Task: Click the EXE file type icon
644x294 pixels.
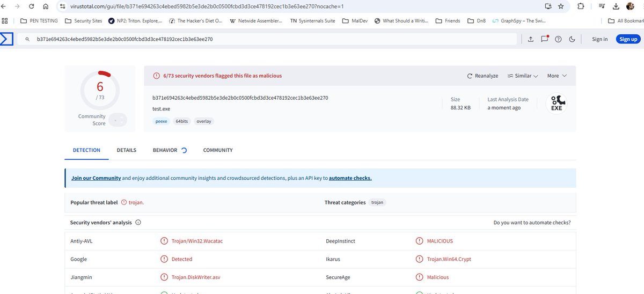Action: 557,104
